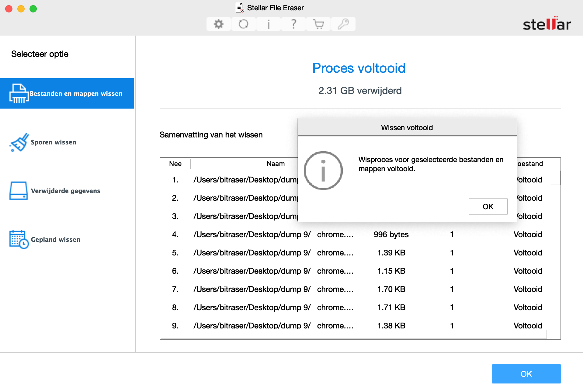The image size is (583, 392).
Task: Click the chrome file name in row 6
Action: click(335, 271)
